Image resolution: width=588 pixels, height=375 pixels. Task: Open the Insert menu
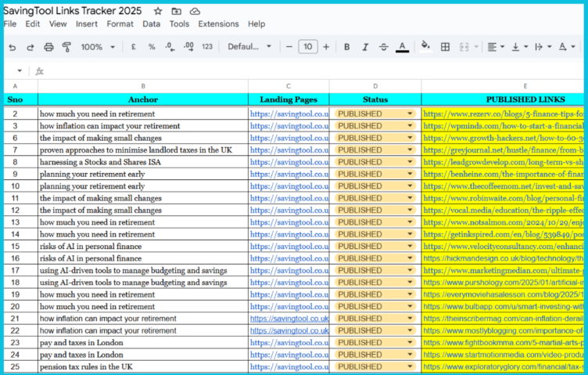coord(87,24)
